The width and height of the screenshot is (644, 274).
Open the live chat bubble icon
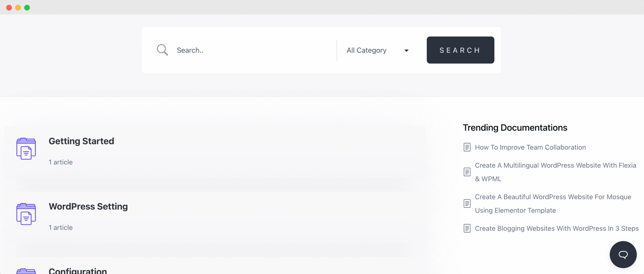pos(623,254)
